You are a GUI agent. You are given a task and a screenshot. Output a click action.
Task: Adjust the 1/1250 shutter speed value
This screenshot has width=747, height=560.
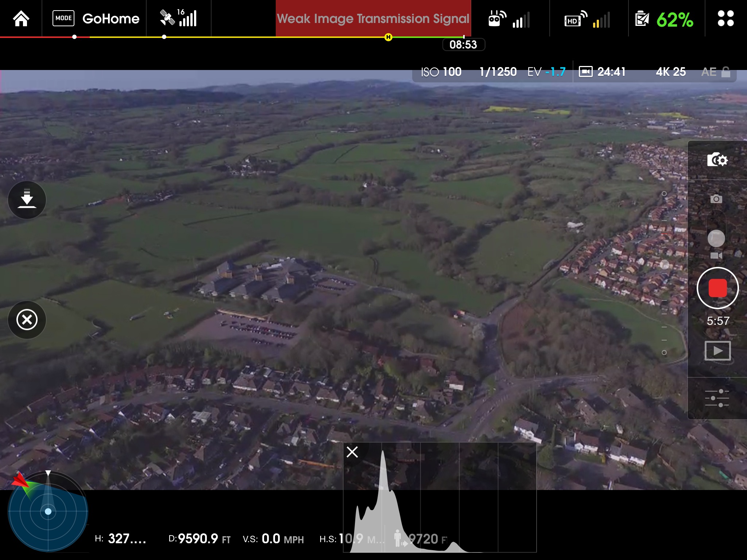click(498, 72)
